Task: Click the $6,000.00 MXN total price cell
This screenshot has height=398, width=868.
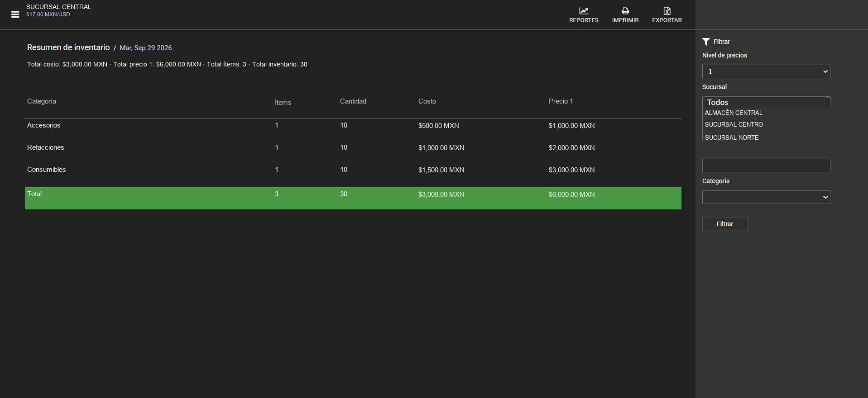Action: (572, 194)
